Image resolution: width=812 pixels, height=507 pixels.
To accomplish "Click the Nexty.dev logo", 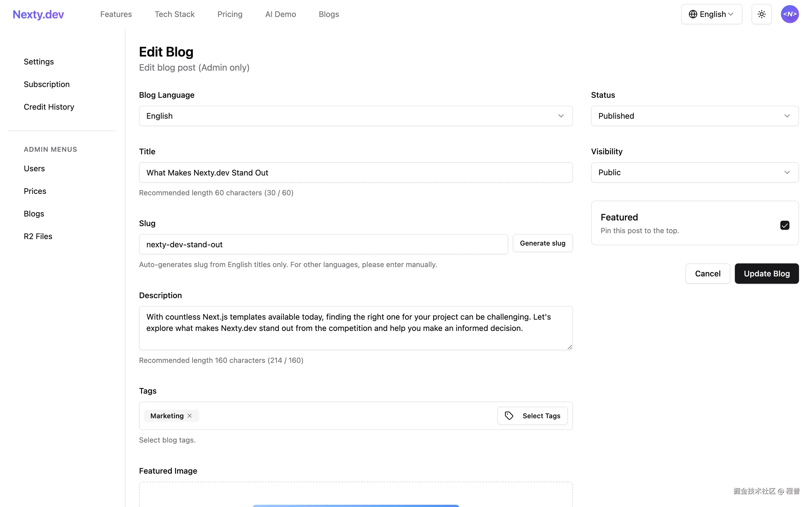I will point(38,14).
